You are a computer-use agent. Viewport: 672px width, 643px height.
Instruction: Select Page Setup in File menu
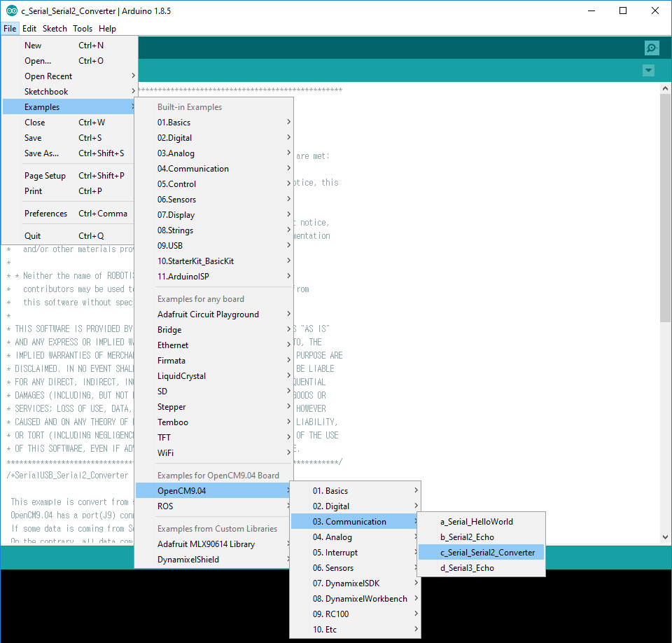[x=45, y=176]
